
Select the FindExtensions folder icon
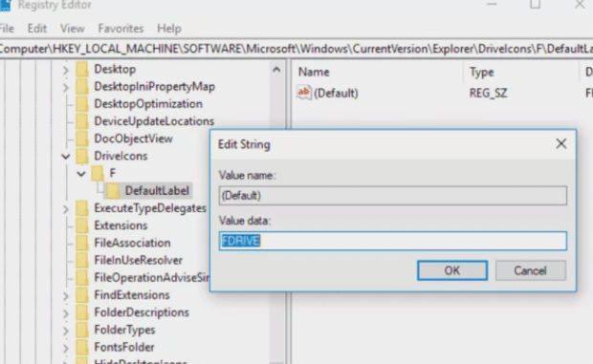tap(82, 295)
